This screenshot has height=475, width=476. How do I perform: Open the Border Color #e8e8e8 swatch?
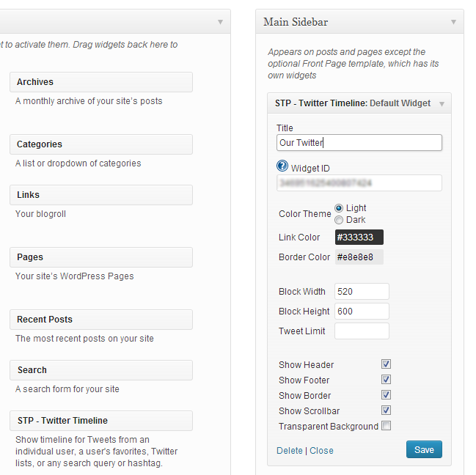coord(359,257)
